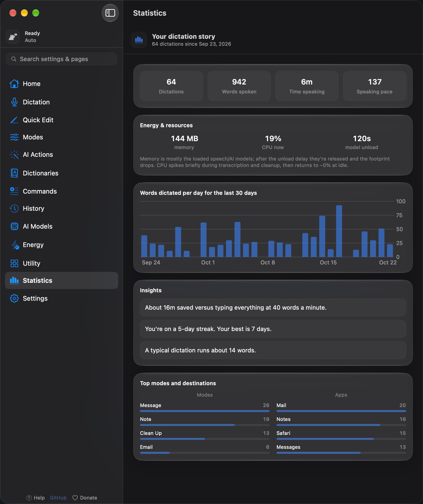Image resolution: width=423 pixels, height=504 pixels.
Task: Click the Safari app usage bar
Action: pos(341,439)
